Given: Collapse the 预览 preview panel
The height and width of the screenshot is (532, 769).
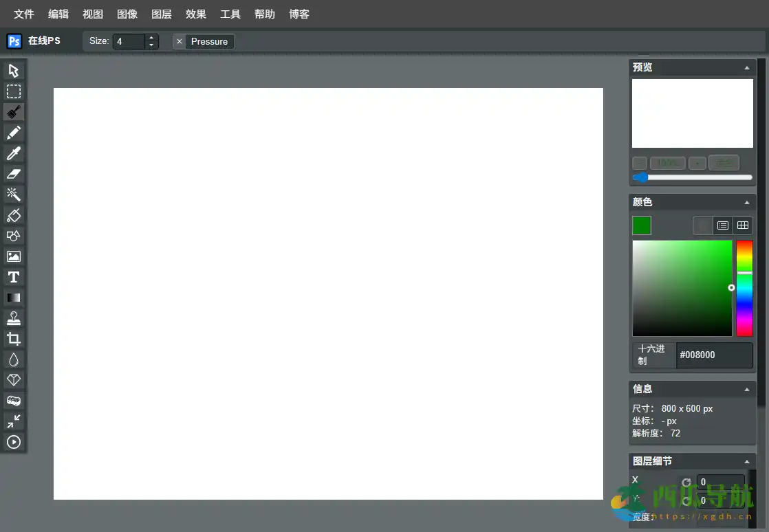Looking at the screenshot, I should (746, 67).
